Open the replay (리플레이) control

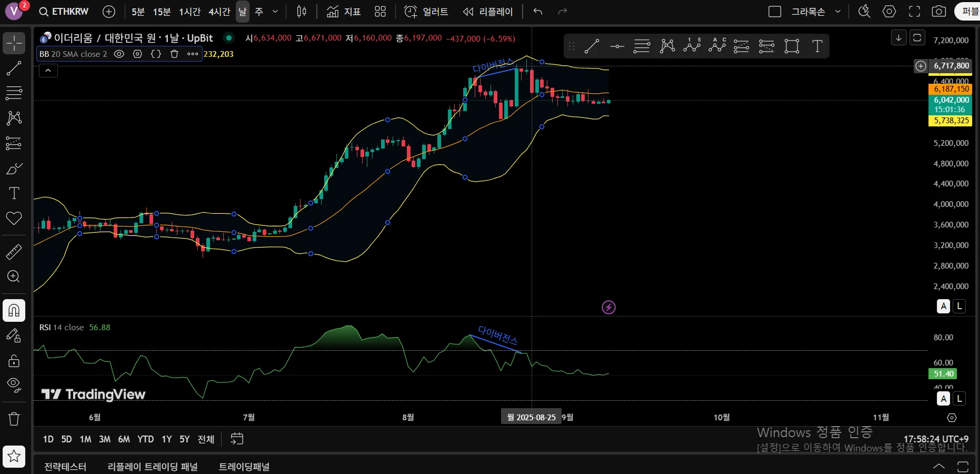click(488, 12)
